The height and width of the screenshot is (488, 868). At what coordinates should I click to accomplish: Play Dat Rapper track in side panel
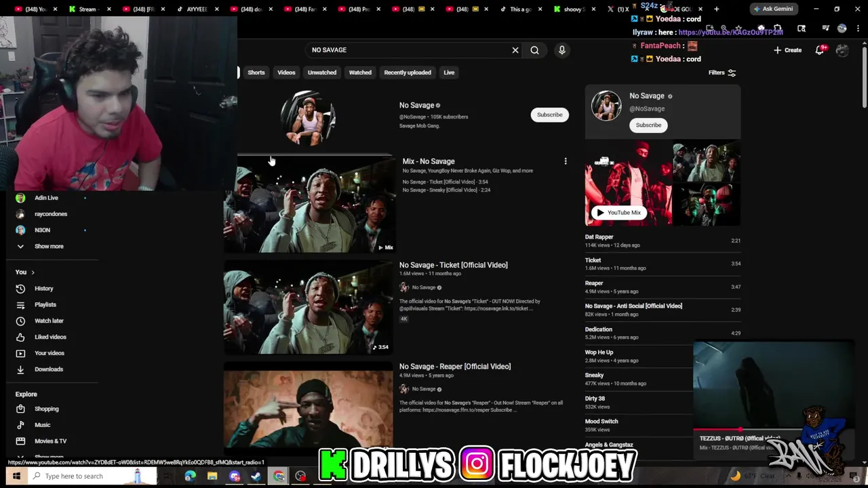pos(663,241)
